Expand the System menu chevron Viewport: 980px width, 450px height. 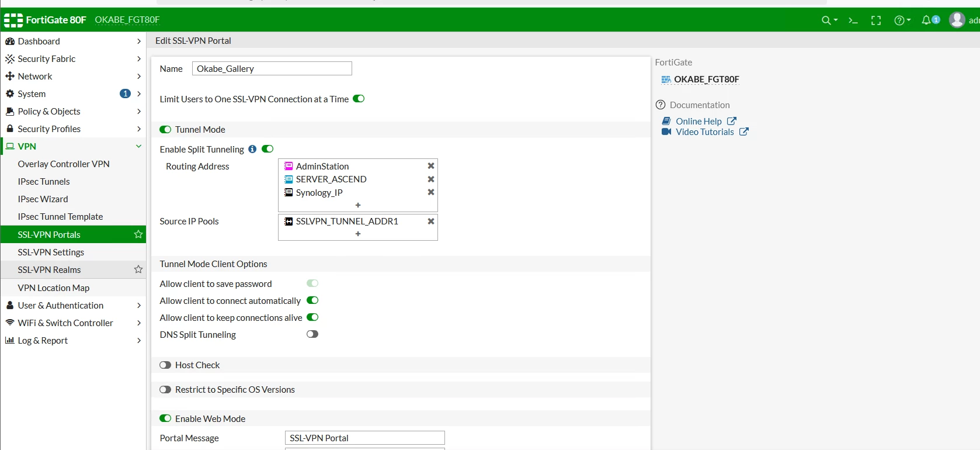[138, 94]
